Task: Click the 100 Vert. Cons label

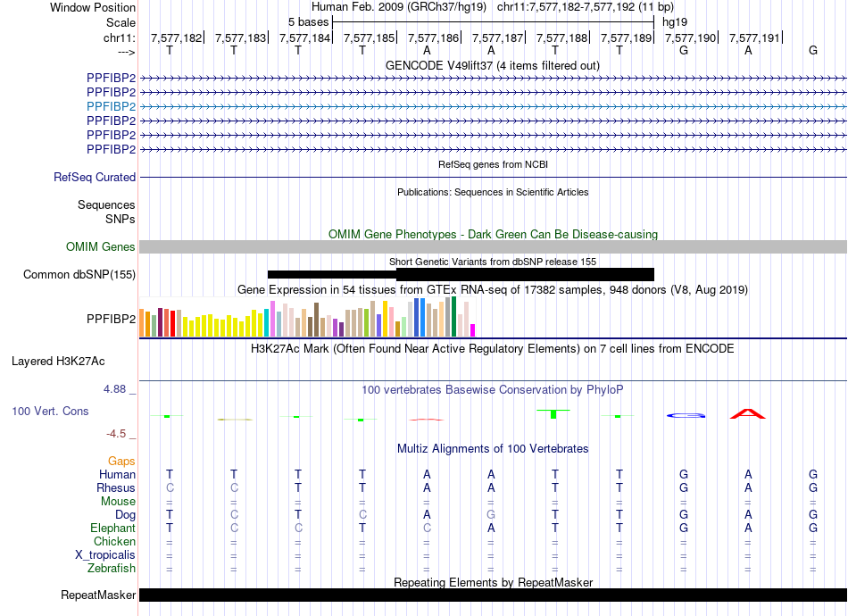Action: [x=50, y=411]
